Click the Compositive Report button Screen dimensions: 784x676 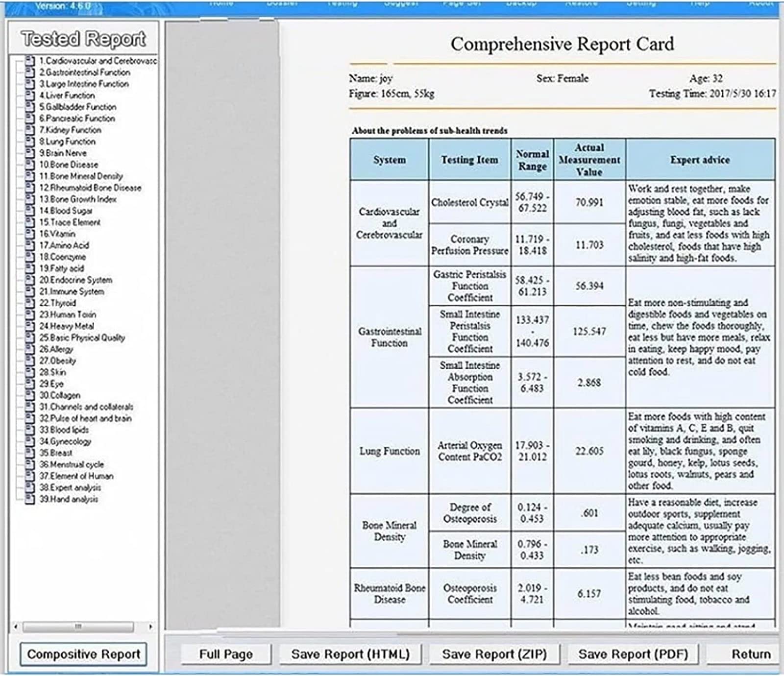tap(83, 654)
